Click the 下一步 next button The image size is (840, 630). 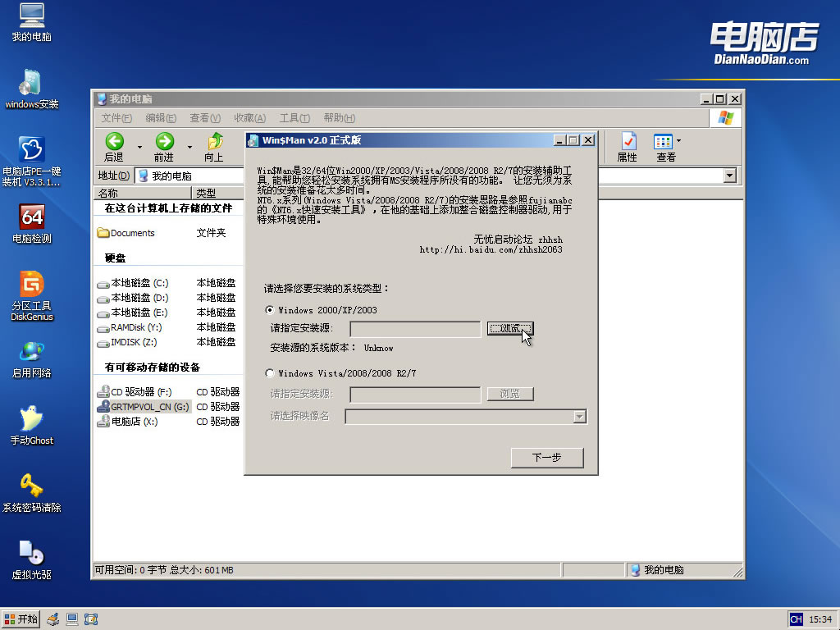click(547, 458)
